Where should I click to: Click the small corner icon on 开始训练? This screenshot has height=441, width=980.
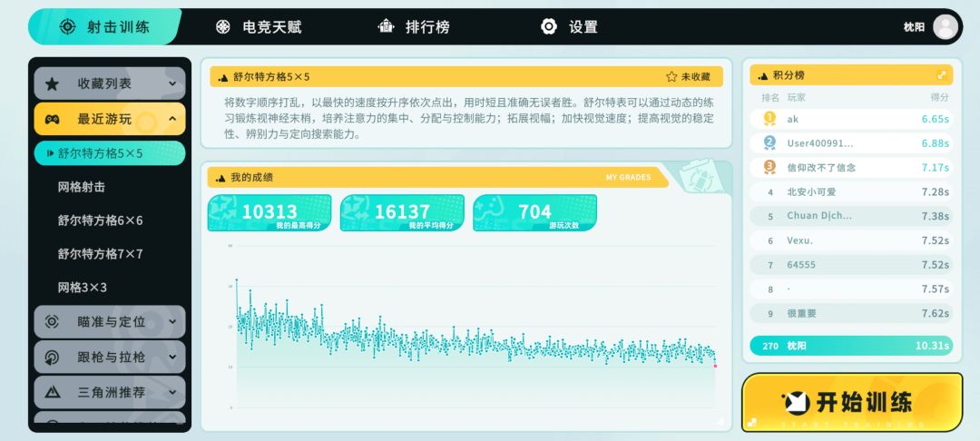point(752,422)
